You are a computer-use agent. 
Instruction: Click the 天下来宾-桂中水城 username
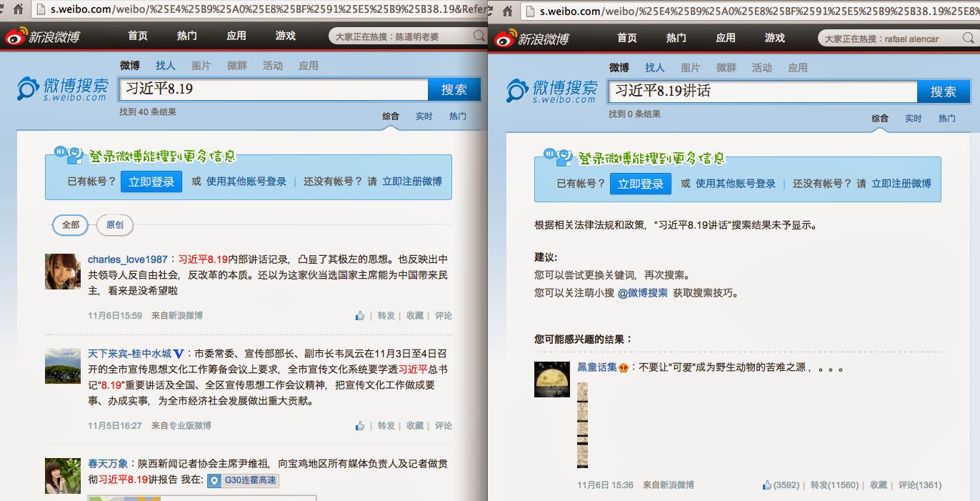[130, 354]
